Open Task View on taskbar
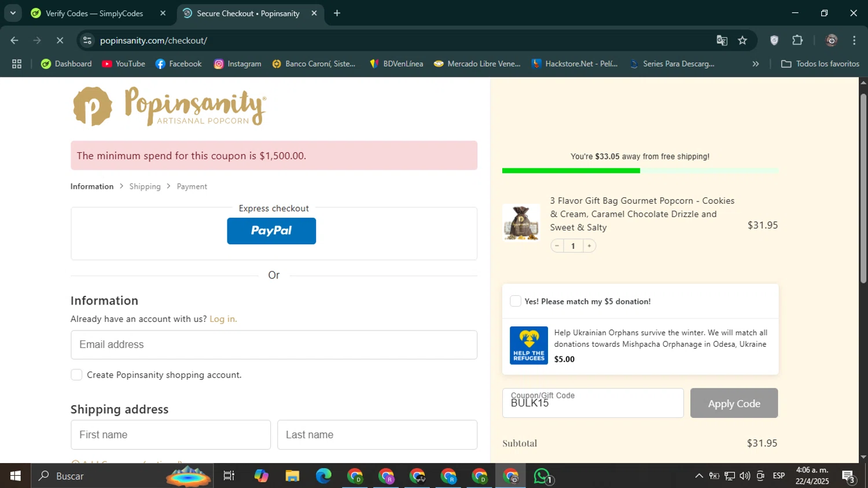868x488 pixels. click(x=229, y=476)
